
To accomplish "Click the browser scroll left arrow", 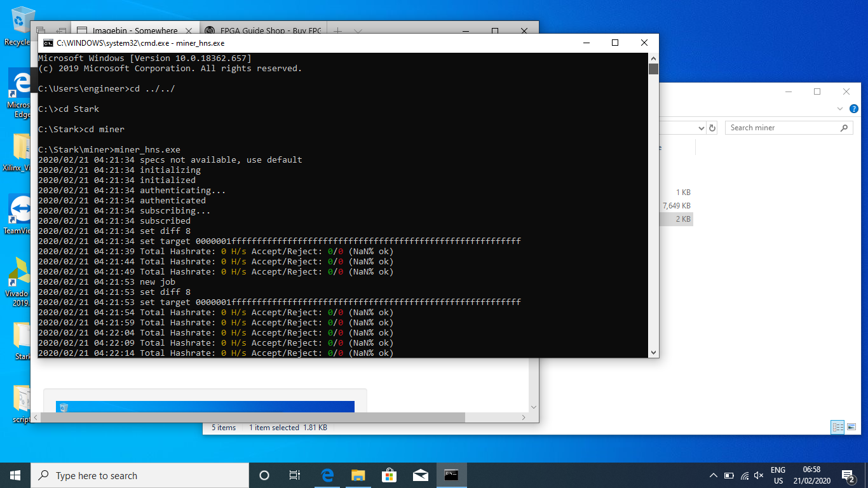I will coord(36,417).
